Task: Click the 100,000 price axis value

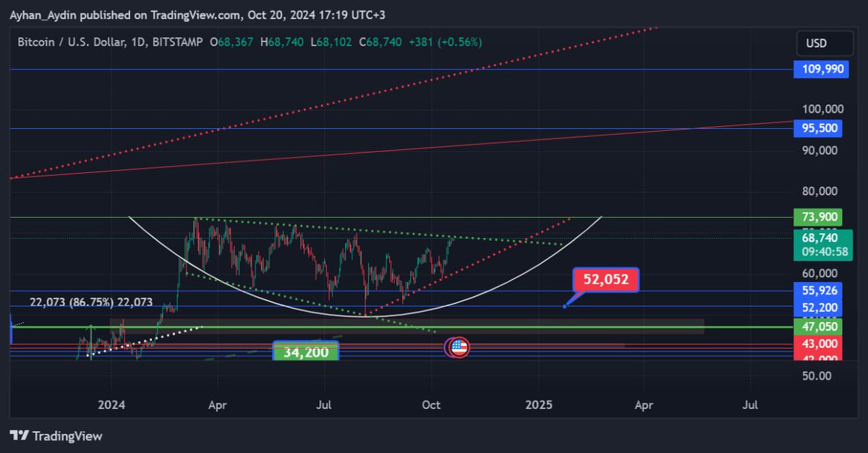Action: pos(824,109)
